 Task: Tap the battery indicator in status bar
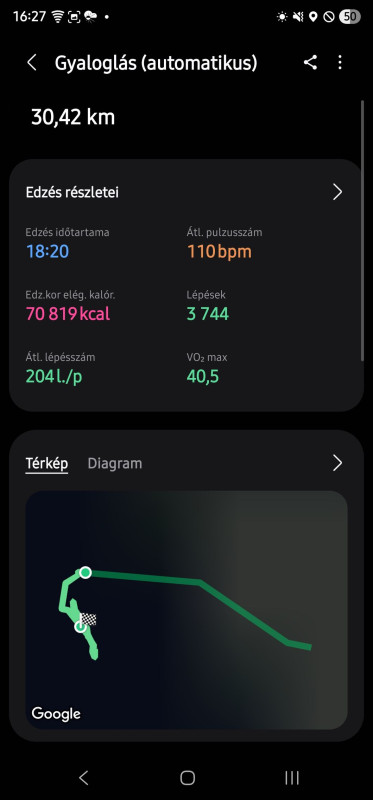[x=350, y=17]
